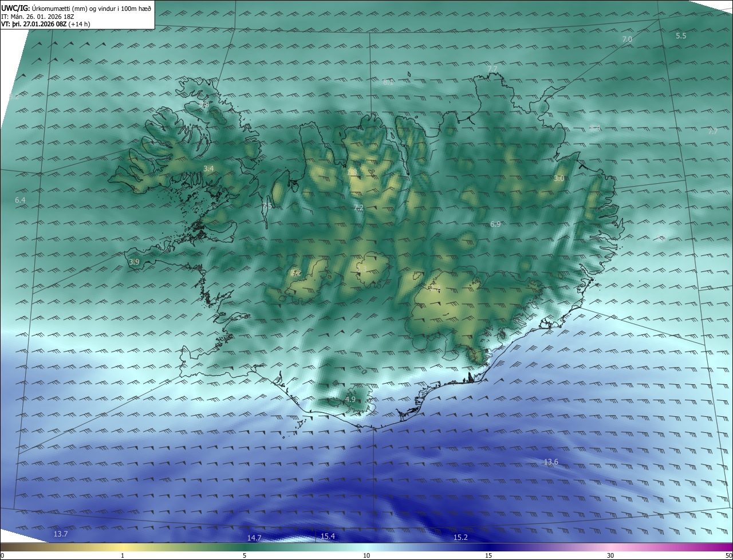
Task: Click the map value label 15.2
Action: 460,537
